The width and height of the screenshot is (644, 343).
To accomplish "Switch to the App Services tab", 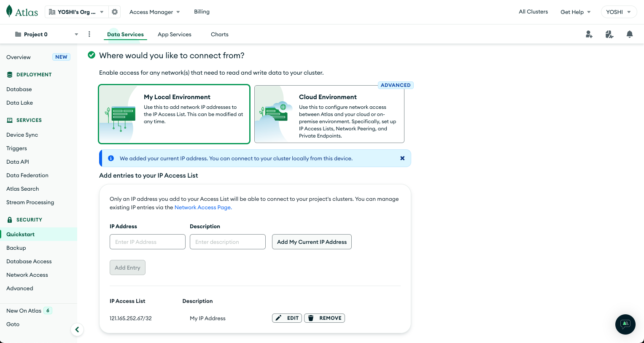I will click(x=175, y=34).
